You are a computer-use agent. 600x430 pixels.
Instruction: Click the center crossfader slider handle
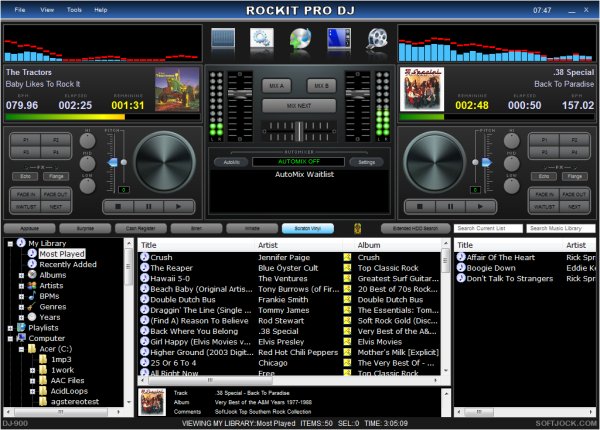pos(299,131)
